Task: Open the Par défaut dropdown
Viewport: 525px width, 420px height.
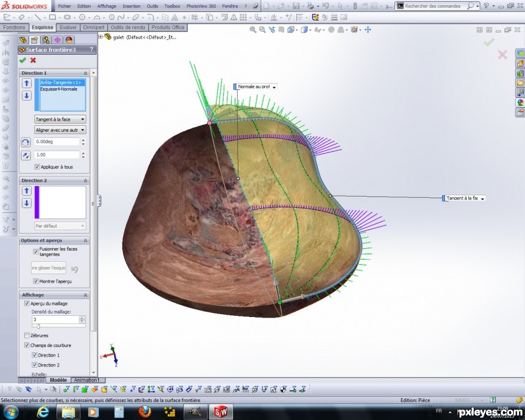Action: coord(60,226)
